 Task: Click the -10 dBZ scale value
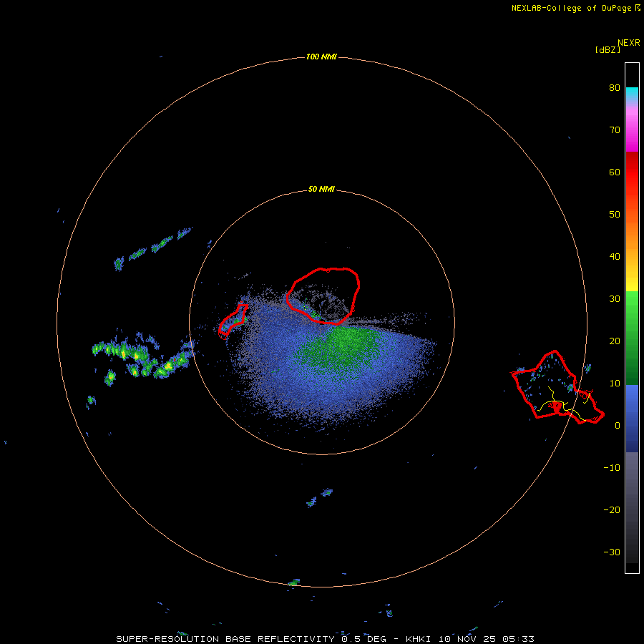[612, 468]
